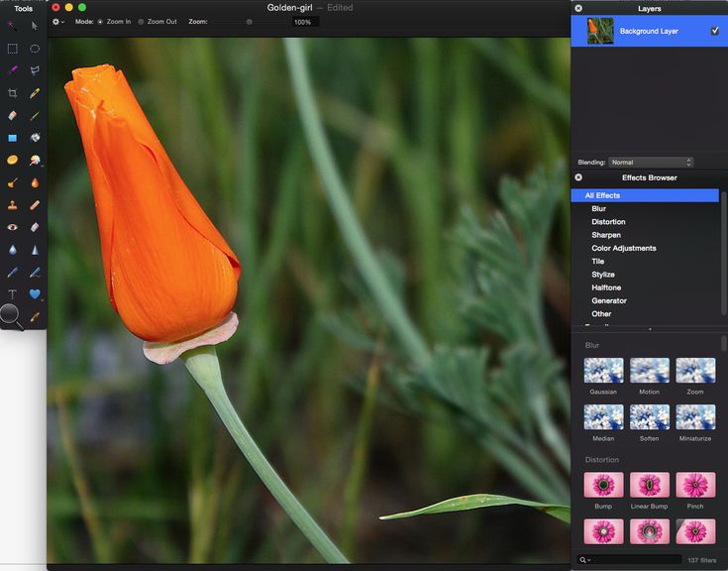The image size is (728, 571).
Task: Open the gear tool options menu
Action: pos(58,21)
